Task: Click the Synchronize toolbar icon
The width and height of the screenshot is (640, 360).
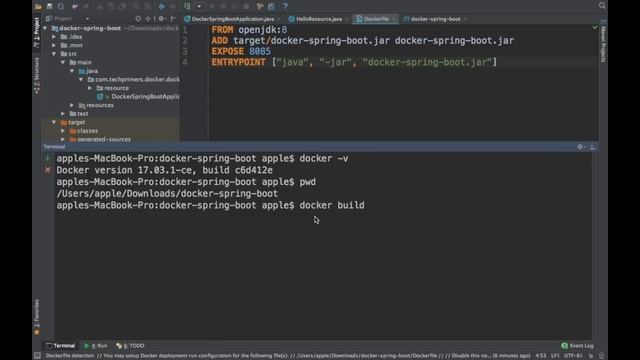Action: point(61,6)
